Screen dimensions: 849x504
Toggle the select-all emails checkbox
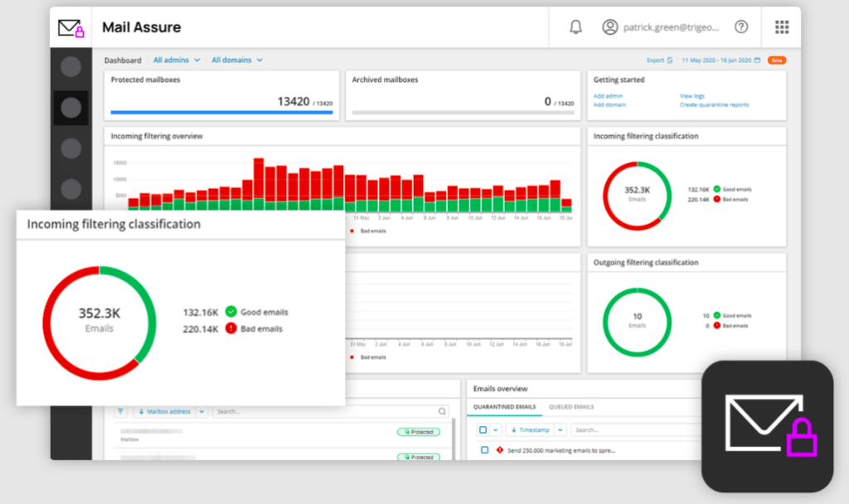483,430
